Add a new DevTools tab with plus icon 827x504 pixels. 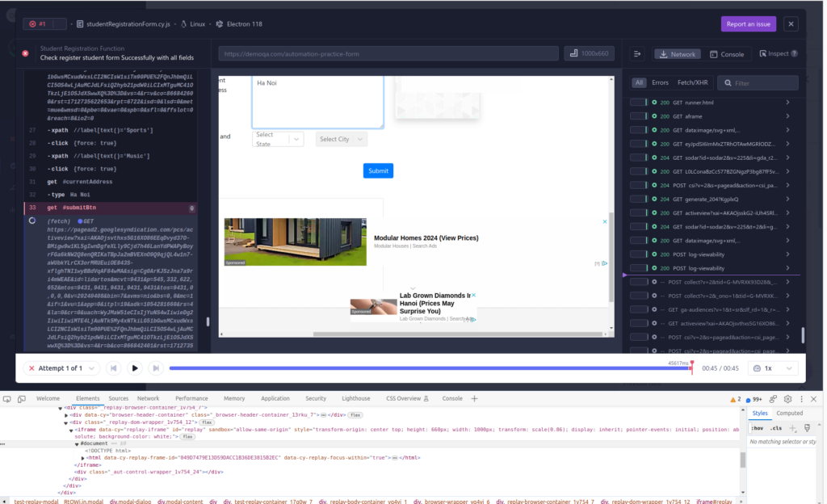click(474, 398)
